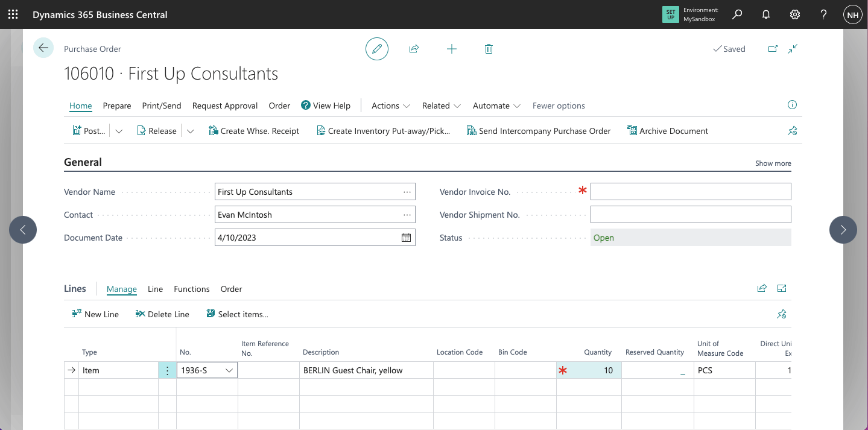Click the back arrow button

[x=43, y=48]
